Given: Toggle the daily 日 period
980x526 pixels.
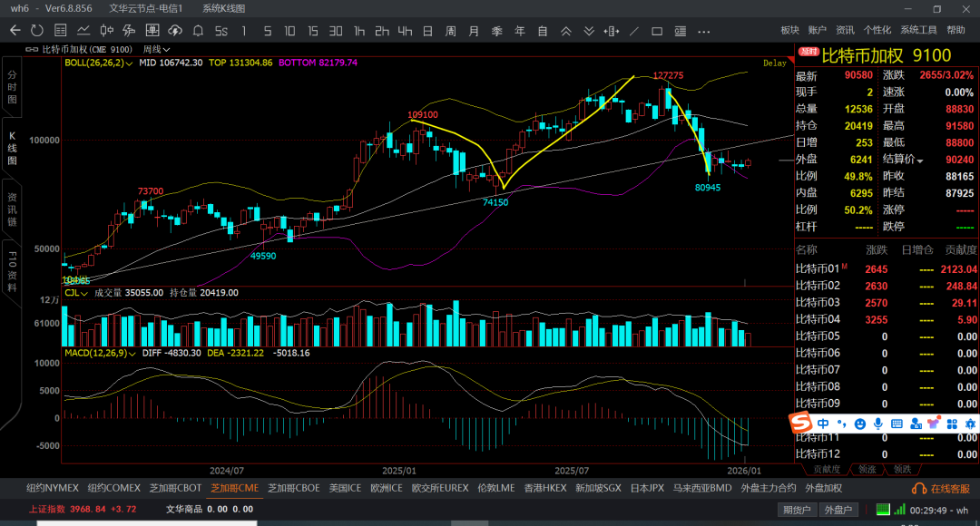Looking at the screenshot, I should click(x=427, y=31).
